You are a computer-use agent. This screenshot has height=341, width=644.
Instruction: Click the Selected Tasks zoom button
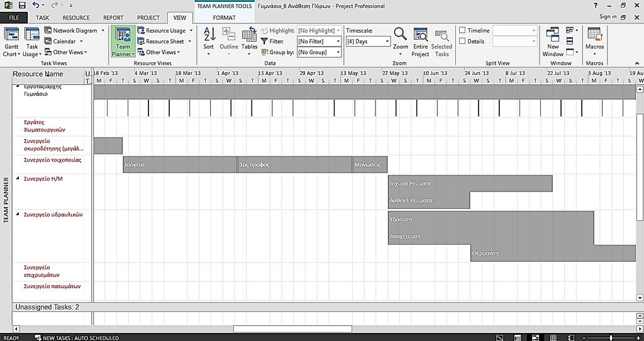click(x=441, y=42)
